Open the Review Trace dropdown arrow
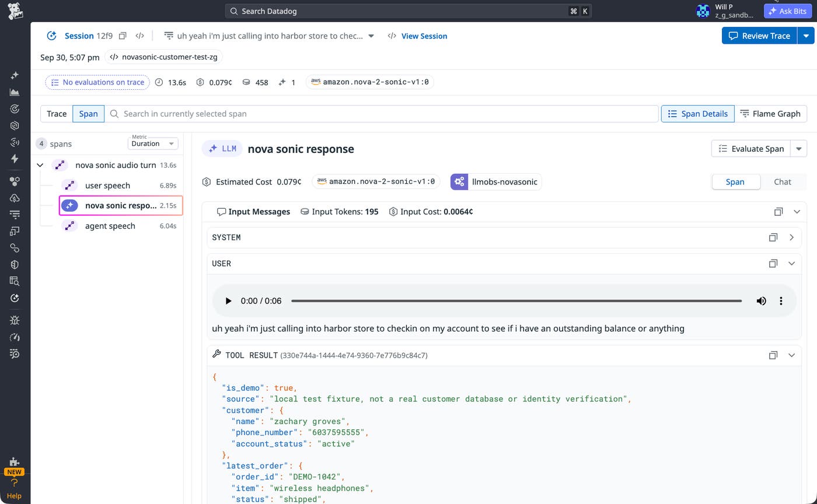The height and width of the screenshot is (504, 817). (x=805, y=36)
